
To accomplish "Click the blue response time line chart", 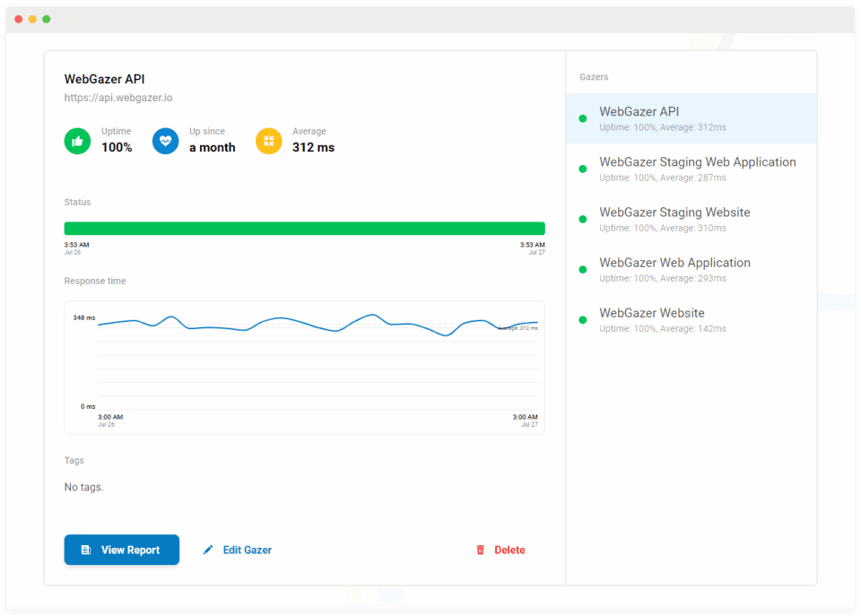I will click(317, 325).
